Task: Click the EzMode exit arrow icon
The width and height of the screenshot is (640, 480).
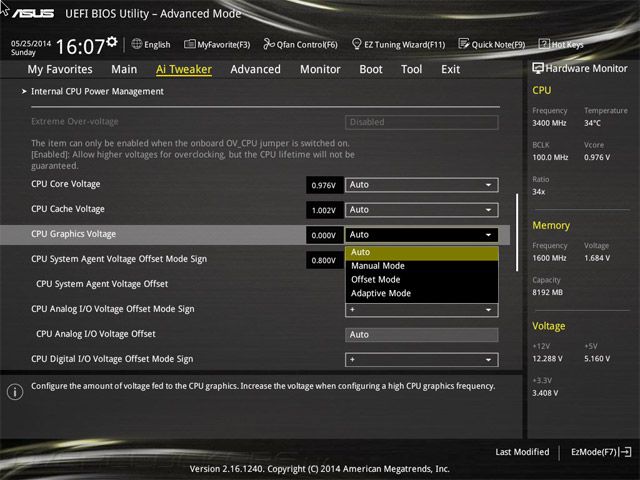Action: point(626,452)
